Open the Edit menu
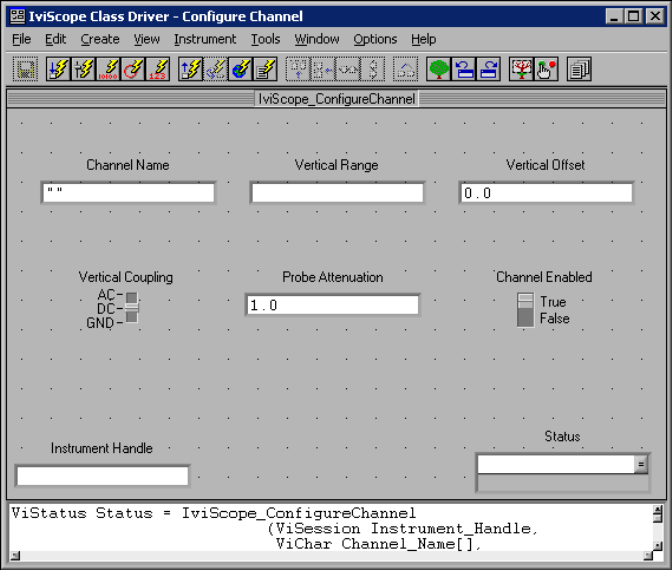Image resolution: width=672 pixels, height=570 pixels. [x=55, y=39]
